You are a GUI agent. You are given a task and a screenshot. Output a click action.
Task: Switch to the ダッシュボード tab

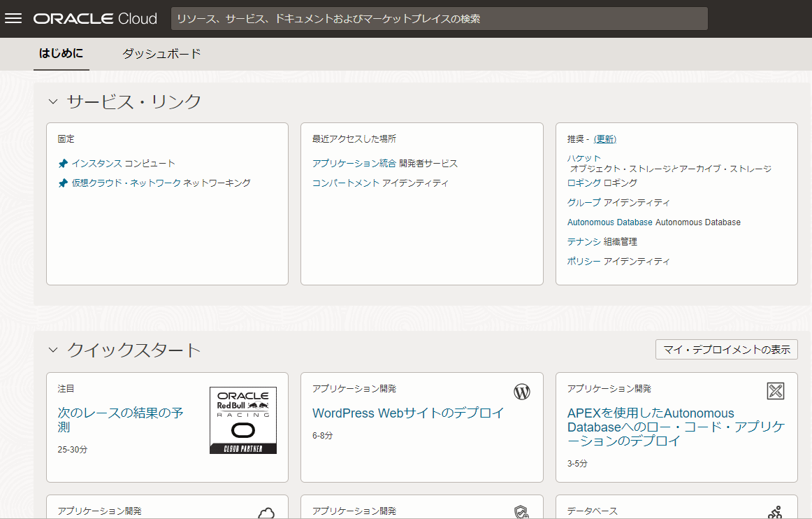(161, 54)
